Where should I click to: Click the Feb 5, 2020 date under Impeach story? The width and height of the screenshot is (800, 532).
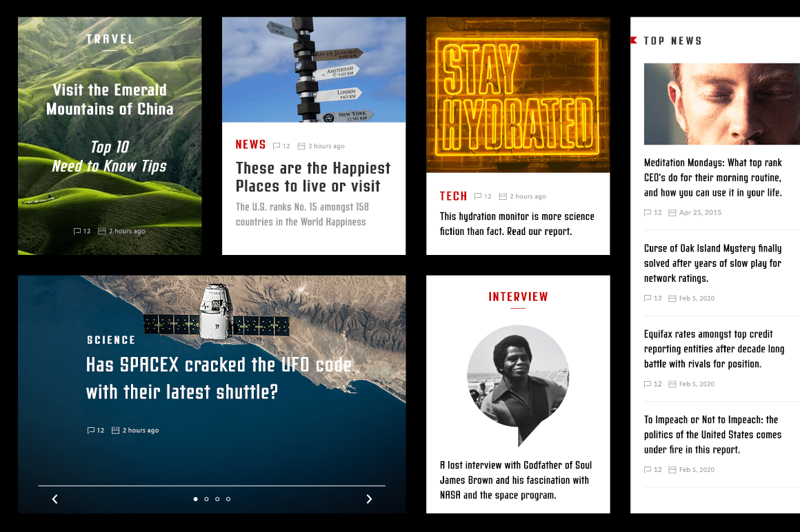click(697, 469)
